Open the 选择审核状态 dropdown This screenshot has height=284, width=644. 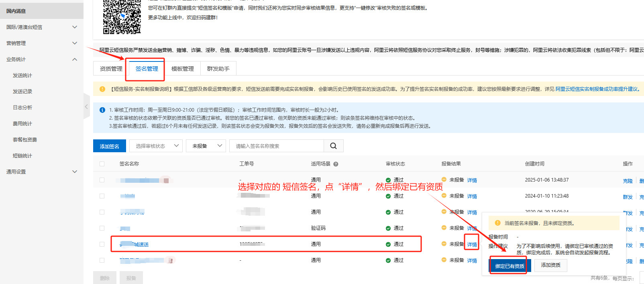point(156,146)
